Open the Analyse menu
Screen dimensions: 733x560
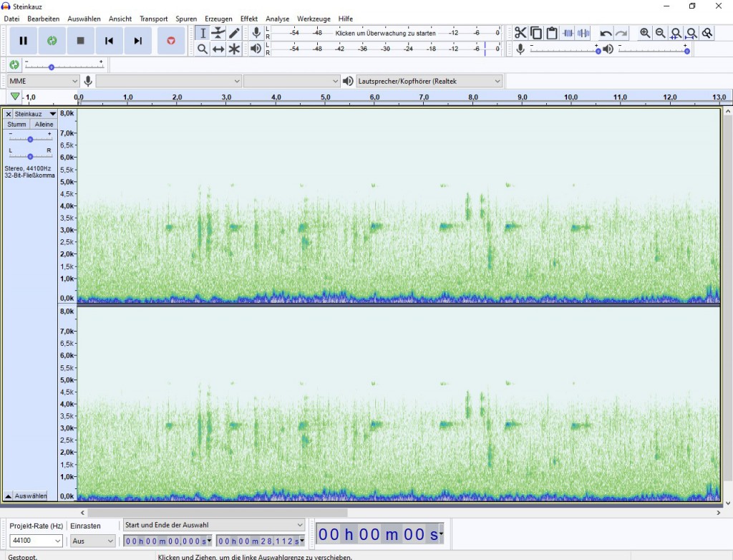pyautogui.click(x=278, y=19)
